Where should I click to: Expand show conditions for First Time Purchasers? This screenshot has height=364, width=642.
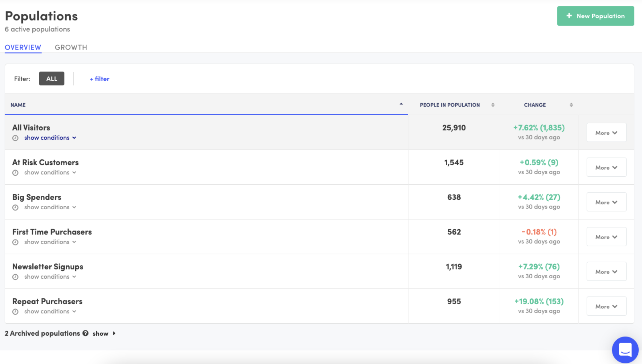[x=50, y=242]
